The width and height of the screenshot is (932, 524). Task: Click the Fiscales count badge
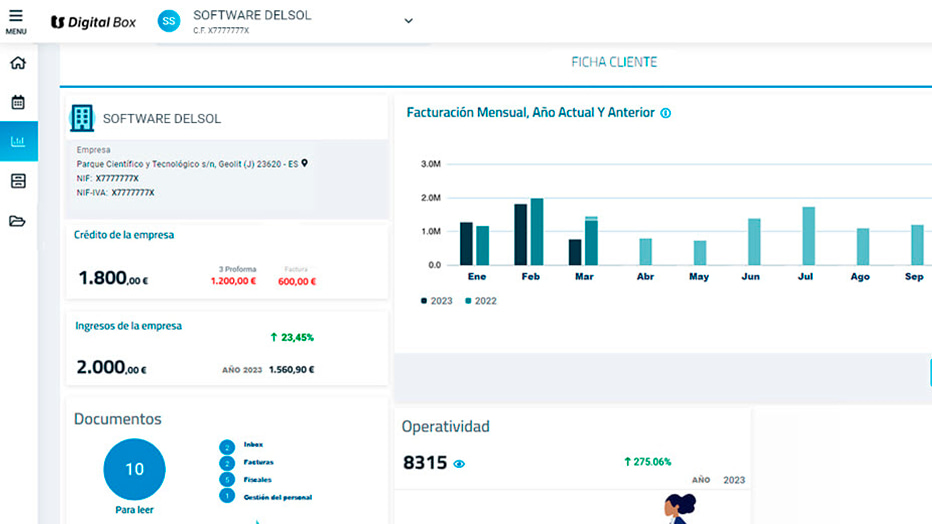pos(226,479)
